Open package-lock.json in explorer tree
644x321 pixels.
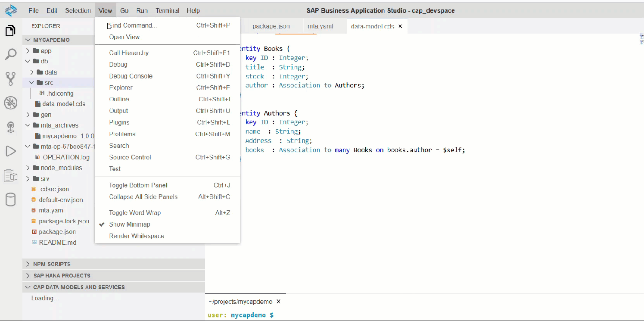point(64,221)
